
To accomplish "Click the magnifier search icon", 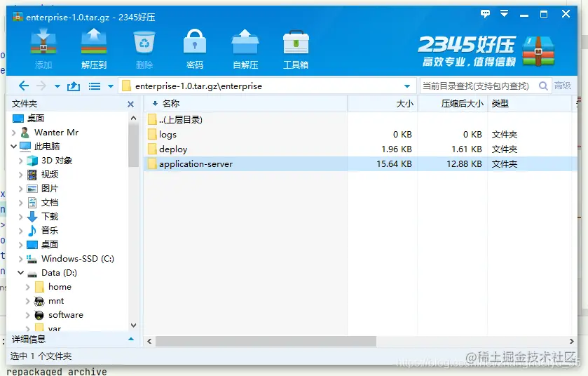I will (543, 86).
